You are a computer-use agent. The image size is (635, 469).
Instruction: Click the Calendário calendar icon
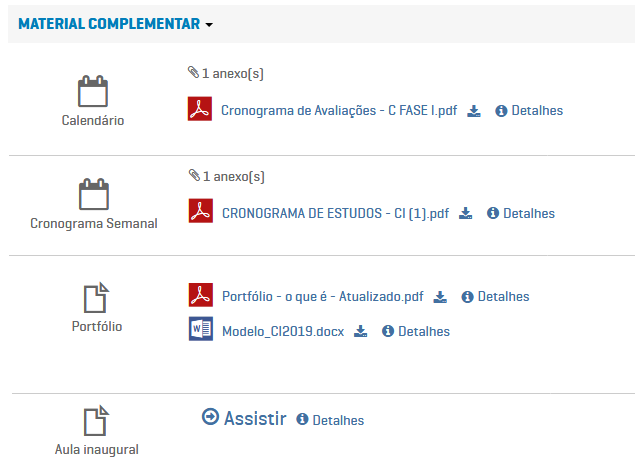(x=93, y=92)
